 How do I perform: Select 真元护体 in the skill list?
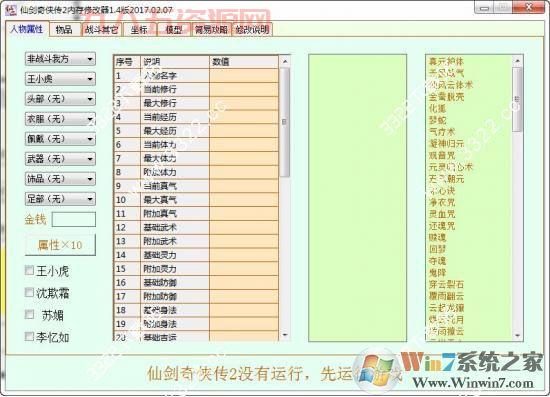click(446, 62)
